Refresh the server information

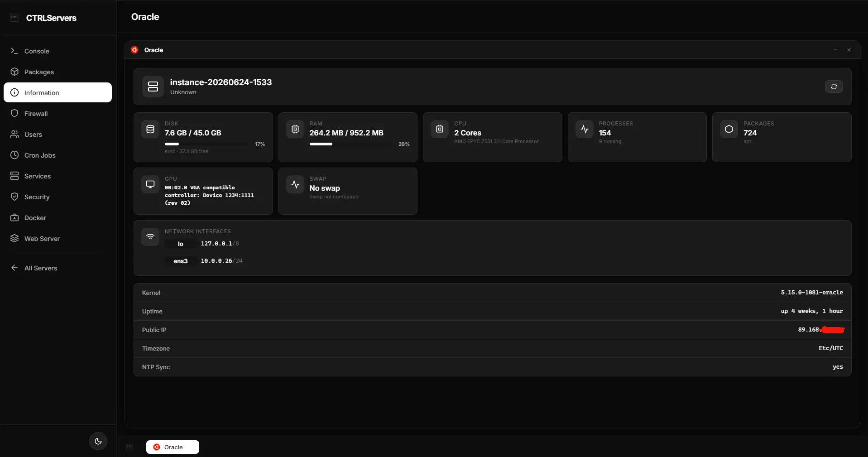(x=834, y=87)
